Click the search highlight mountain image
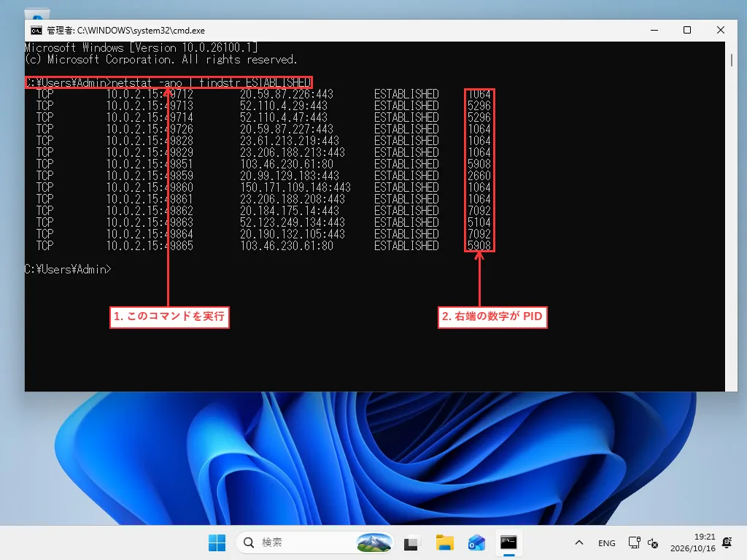Image resolution: width=747 pixels, height=560 pixels. coord(374,542)
